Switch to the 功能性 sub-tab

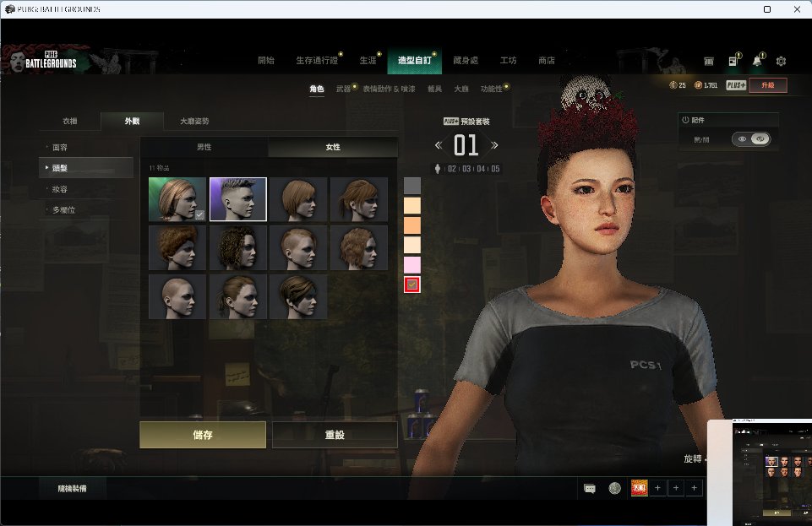pos(491,89)
